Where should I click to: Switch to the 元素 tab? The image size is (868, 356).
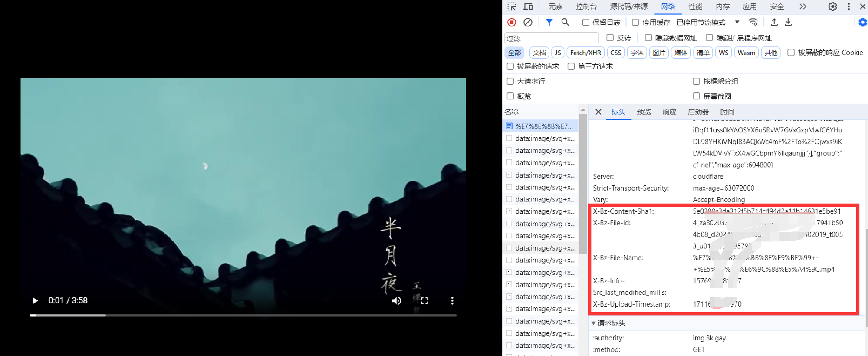click(x=555, y=7)
